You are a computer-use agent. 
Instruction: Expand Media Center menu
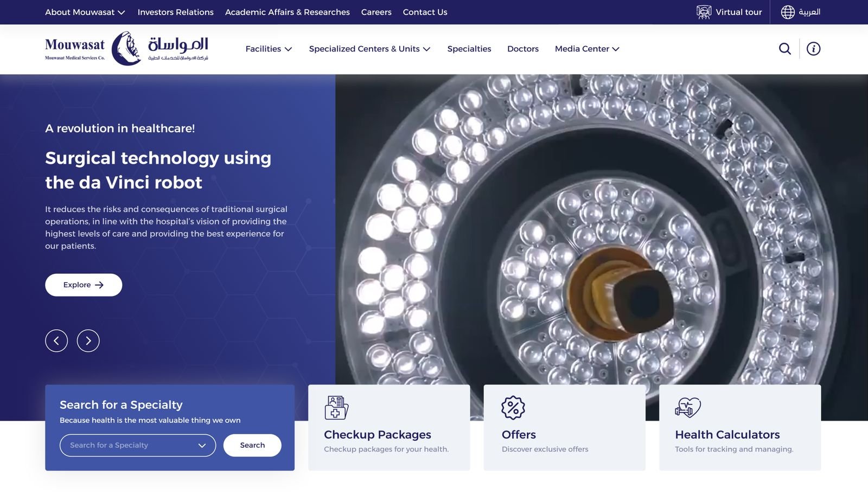coord(587,49)
